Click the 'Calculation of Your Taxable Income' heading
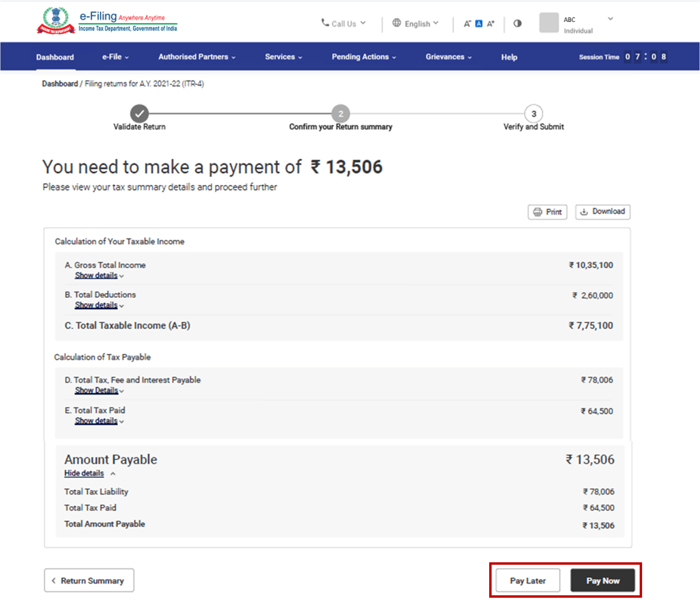 pos(119,242)
